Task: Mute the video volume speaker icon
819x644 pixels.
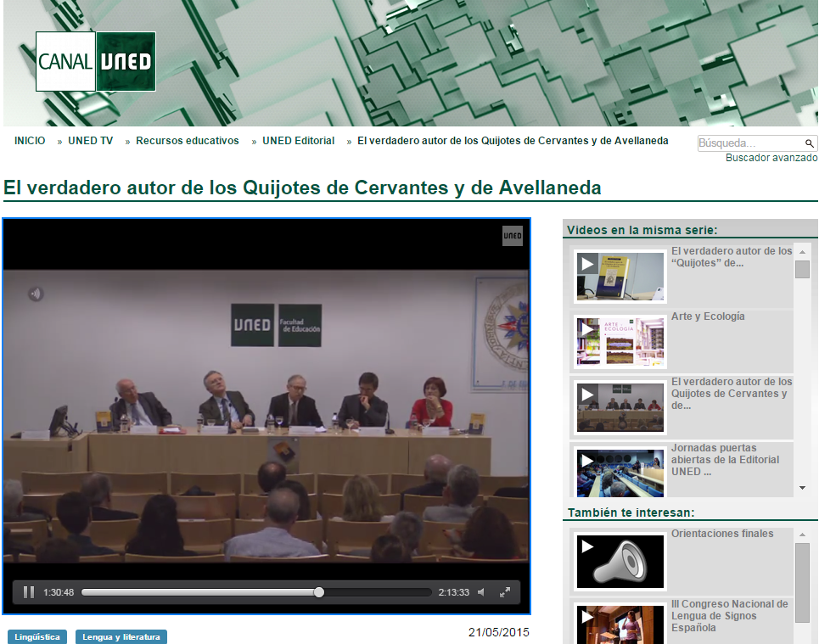Action: click(481, 592)
